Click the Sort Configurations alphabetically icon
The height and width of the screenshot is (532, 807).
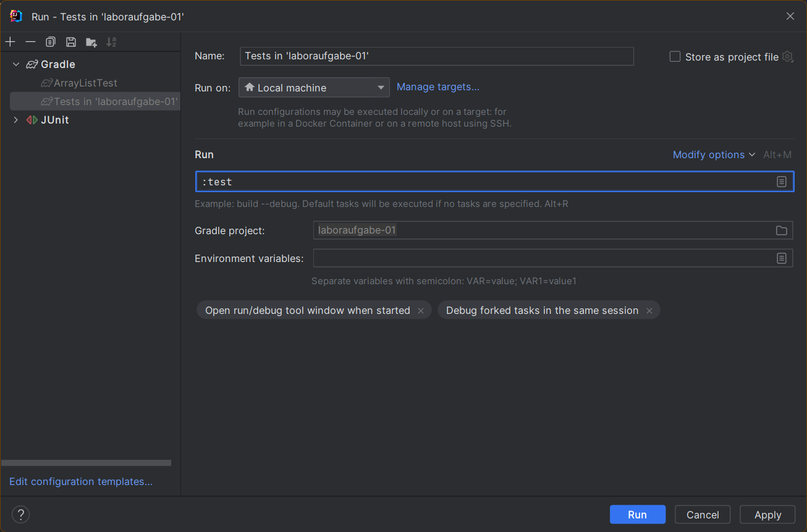(x=111, y=42)
